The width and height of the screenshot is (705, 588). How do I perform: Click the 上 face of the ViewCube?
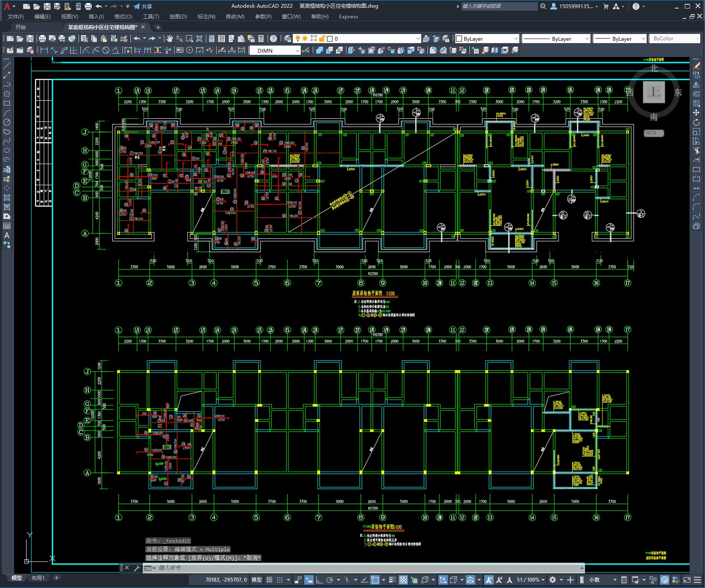point(654,92)
